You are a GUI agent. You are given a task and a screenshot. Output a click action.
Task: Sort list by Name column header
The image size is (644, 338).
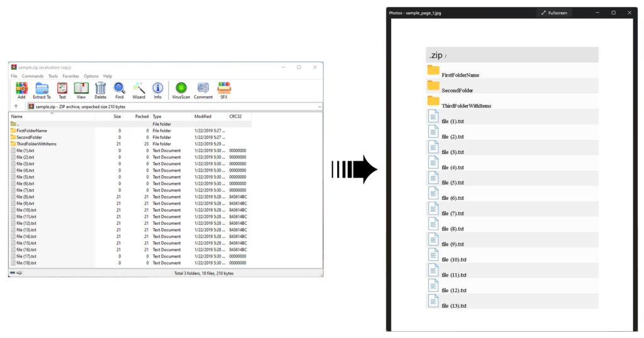coord(17,117)
